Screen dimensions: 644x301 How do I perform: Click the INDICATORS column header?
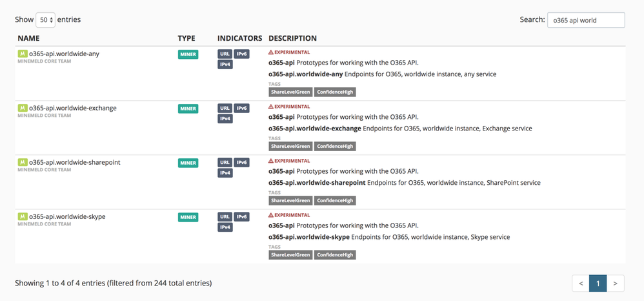[x=239, y=39]
